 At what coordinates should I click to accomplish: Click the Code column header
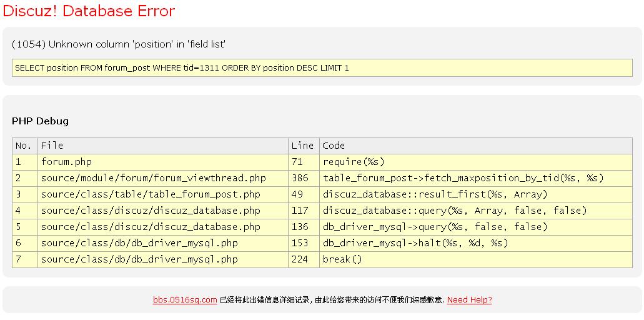pyautogui.click(x=334, y=146)
